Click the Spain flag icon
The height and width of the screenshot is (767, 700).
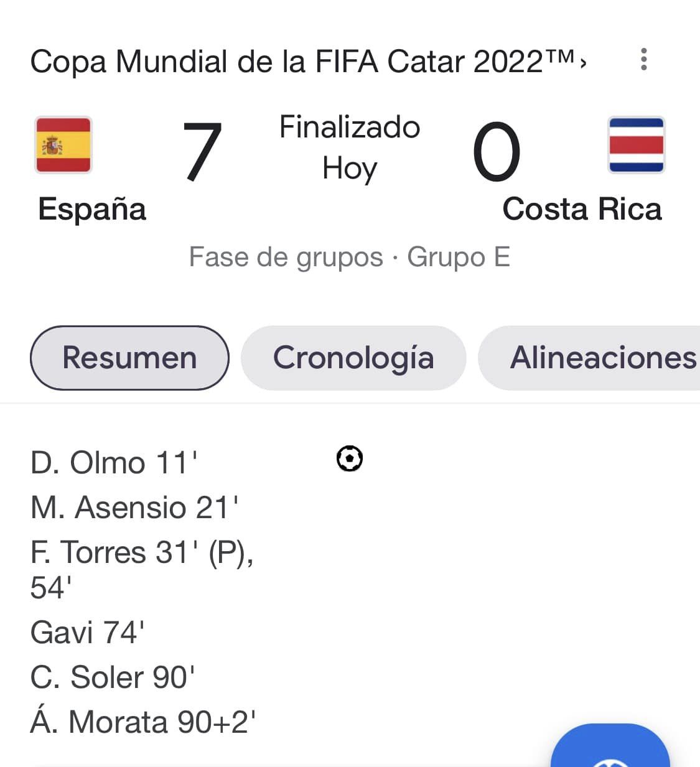(x=63, y=145)
